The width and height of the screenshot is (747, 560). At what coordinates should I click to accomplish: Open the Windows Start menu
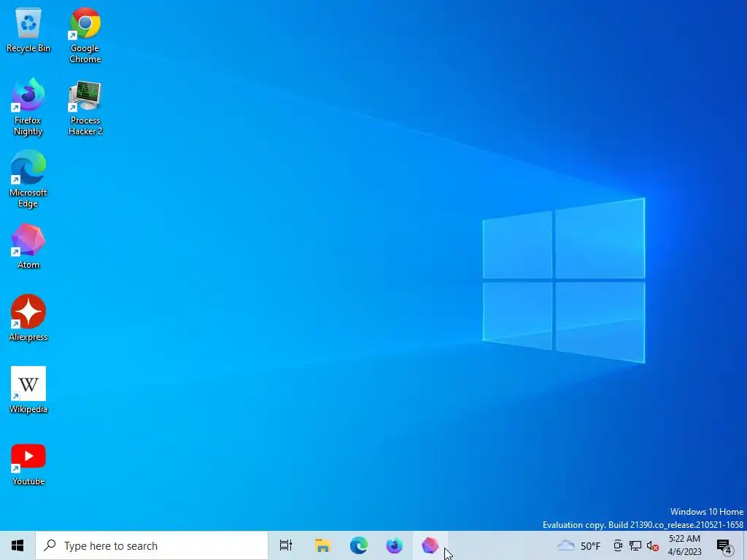tap(18, 545)
